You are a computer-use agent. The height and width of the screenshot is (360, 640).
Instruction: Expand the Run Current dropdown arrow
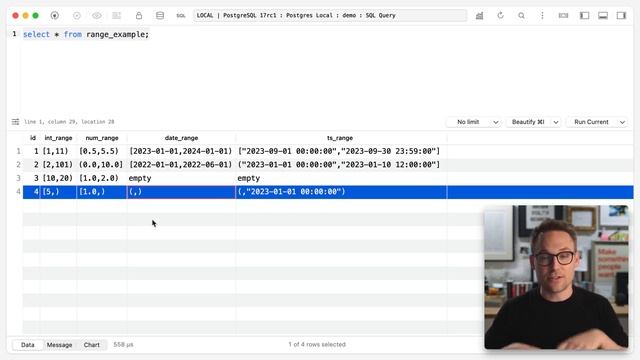(x=622, y=122)
